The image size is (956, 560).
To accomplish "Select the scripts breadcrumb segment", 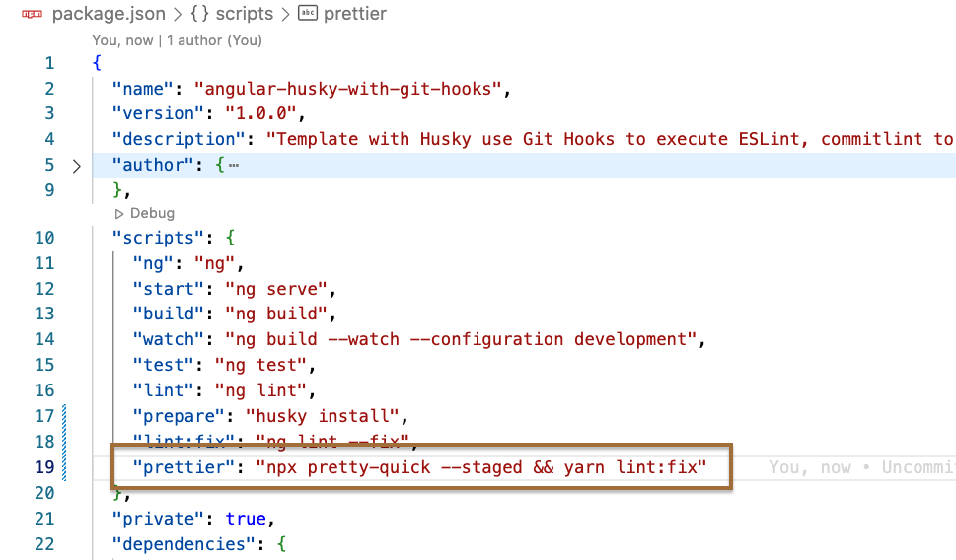I will (x=247, y=14).
